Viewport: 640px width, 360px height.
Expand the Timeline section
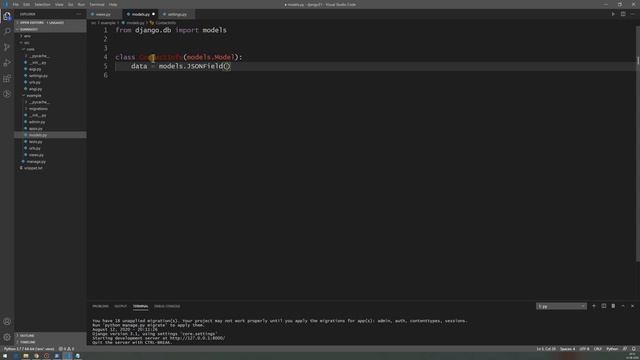click(x=50, y=342)
